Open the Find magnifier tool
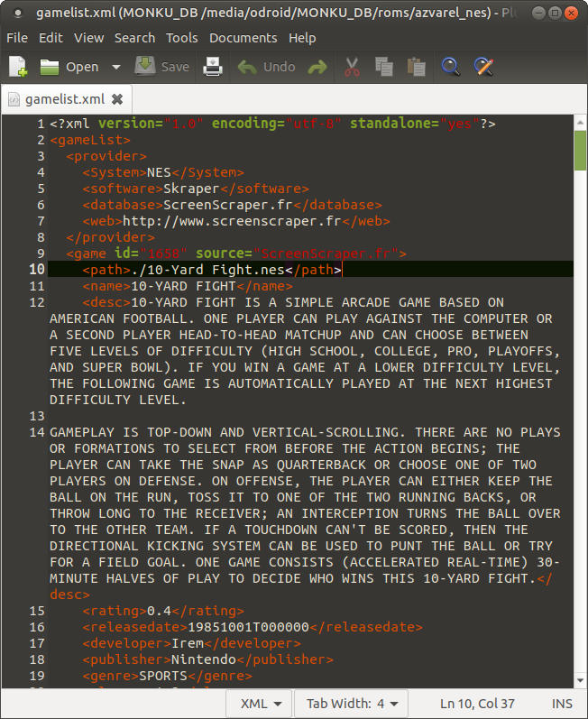 tap(451, 67)
